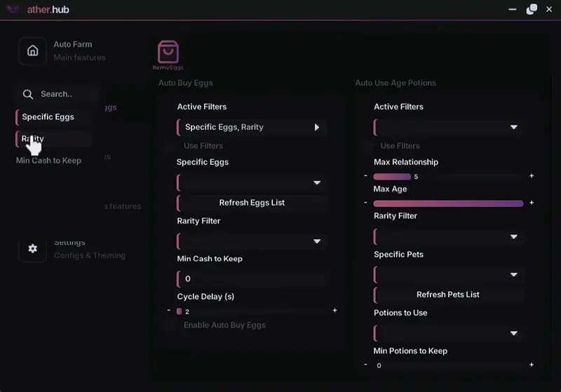This screenshot has width=561, height=392.
Task: Open Rarity Filter dropdown in Auto Buy Eggs
Action: [x=252, y=241]
